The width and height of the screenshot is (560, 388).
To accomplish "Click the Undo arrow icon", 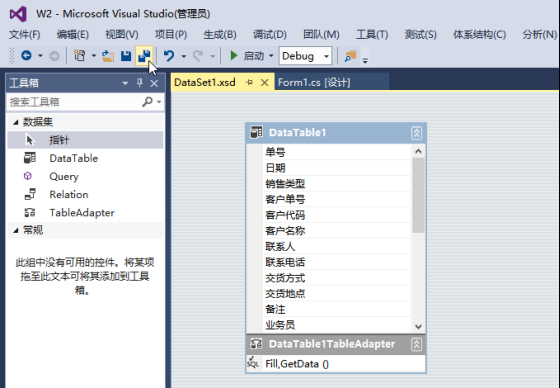I will pyautogui.click(x=169, y=56).
